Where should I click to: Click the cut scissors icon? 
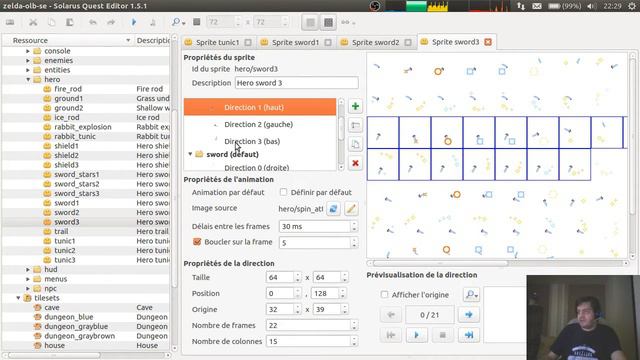click(33, 22)
